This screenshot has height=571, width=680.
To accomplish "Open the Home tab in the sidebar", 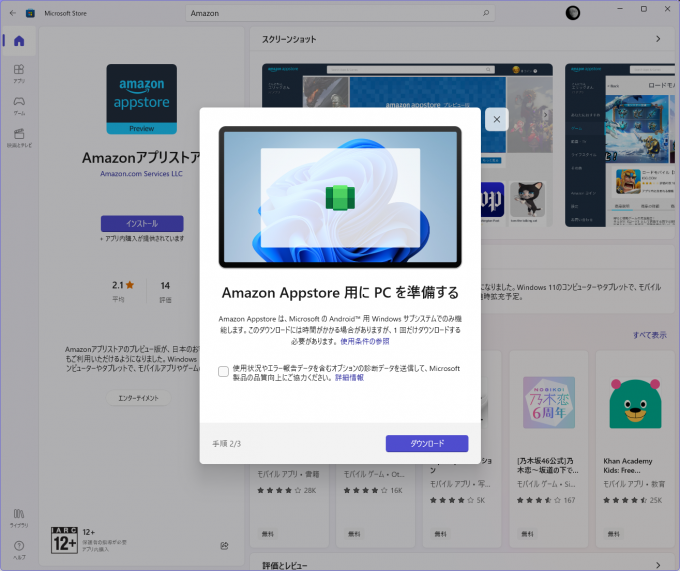I will (x=19, y=41).
